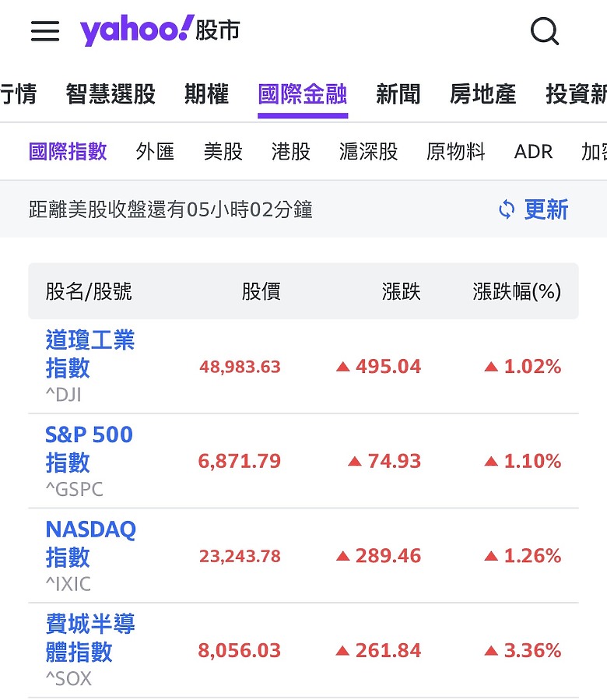This screenshot has height=700, width=607.
Task: Select the 智慧選股 tab
Action: 111,94
